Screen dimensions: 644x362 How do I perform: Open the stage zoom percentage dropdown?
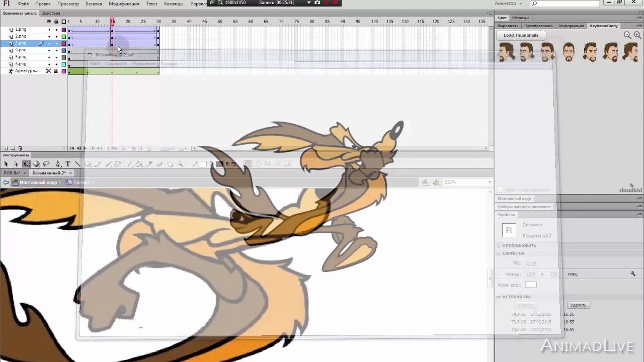490,182
